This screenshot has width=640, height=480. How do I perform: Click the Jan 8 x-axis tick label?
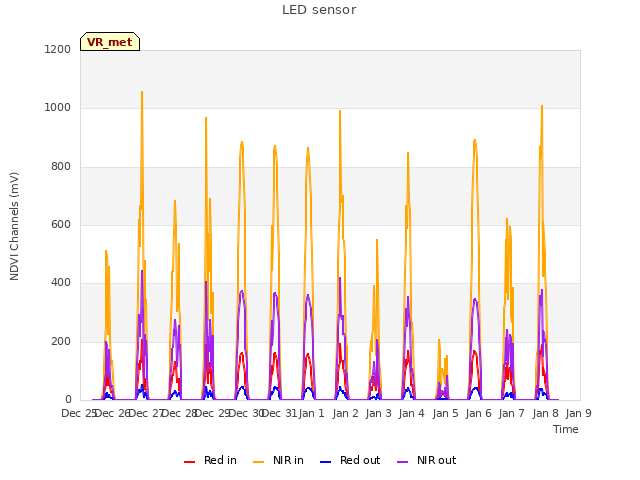[546, 413]
